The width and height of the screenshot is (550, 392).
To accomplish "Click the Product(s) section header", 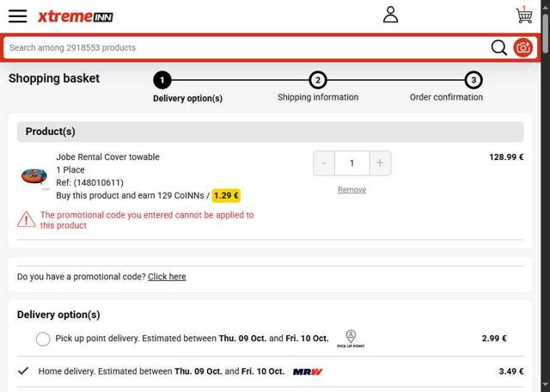I will pos(270,132).
